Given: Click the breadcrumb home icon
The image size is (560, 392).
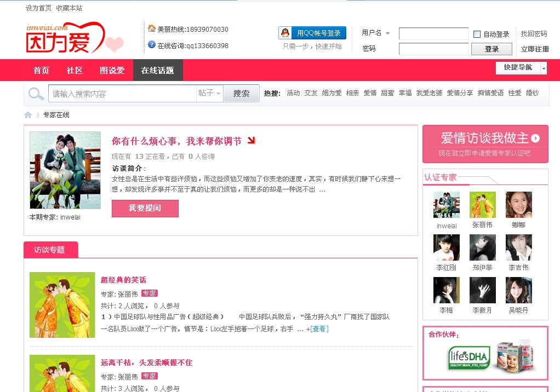Looking at the screenshot, I should point(28,115).
